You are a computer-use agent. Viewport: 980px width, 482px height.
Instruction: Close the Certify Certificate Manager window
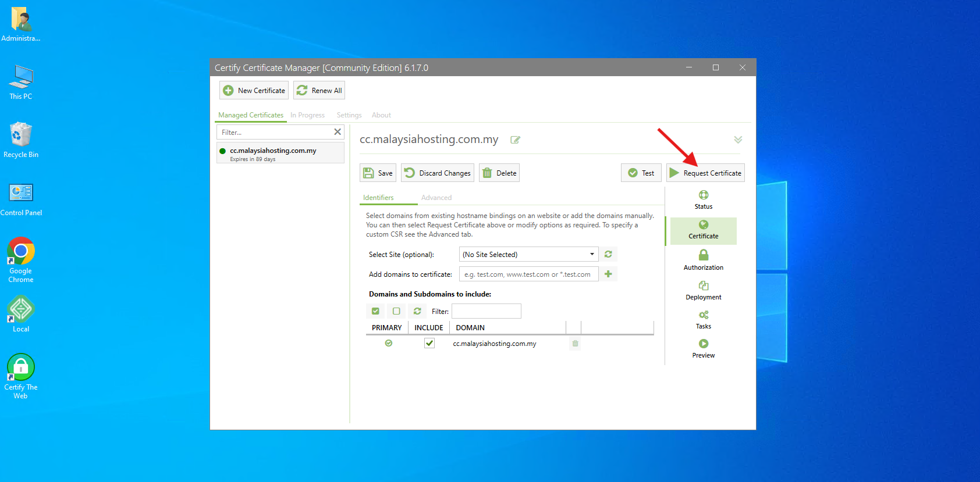tap(743, 67)
